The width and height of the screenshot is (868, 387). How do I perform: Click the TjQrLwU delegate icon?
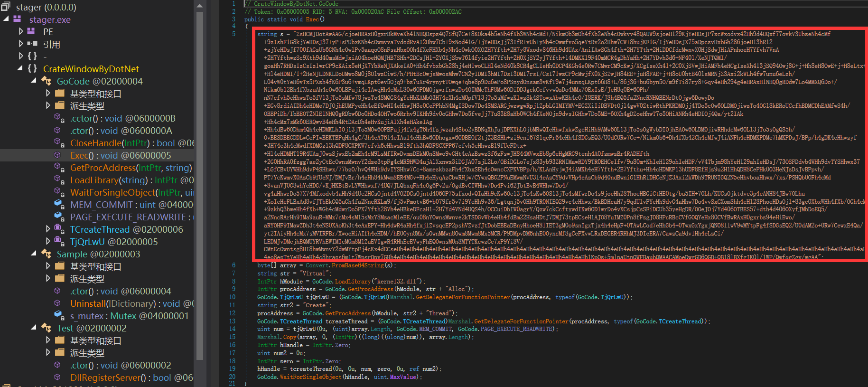click(60, 241)
